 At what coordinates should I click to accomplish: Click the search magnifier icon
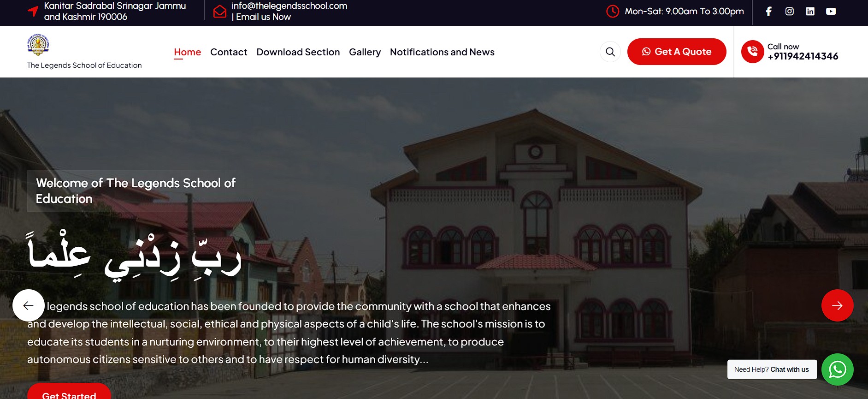[610, 52]
